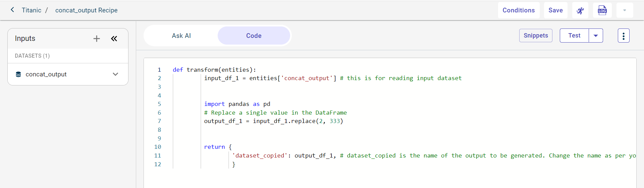
Task: Open the three-dot more options menu
Action: click(623, 36)
